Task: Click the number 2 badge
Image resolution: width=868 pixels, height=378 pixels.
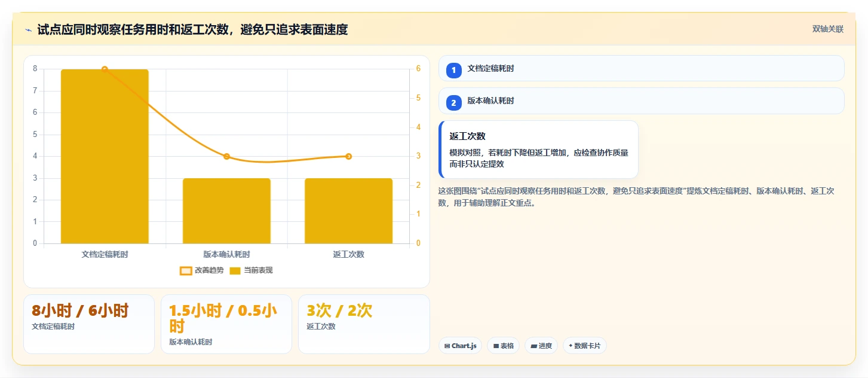Action: point(453,103)
